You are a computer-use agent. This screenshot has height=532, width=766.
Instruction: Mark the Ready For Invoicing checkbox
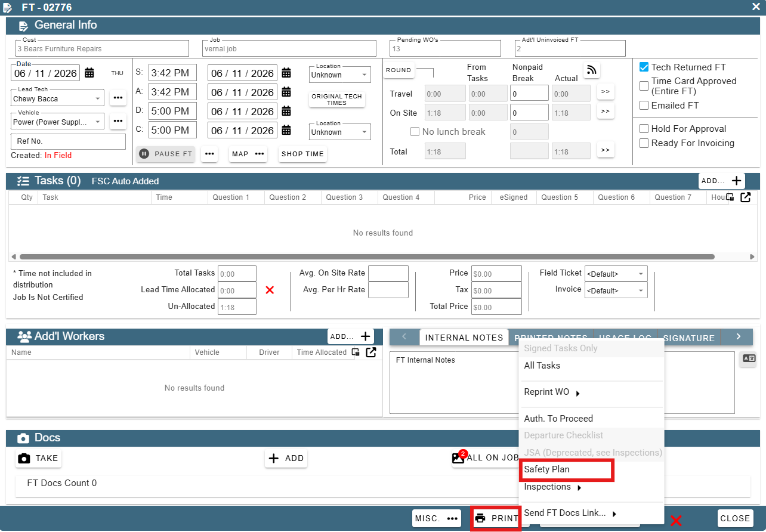644,143
